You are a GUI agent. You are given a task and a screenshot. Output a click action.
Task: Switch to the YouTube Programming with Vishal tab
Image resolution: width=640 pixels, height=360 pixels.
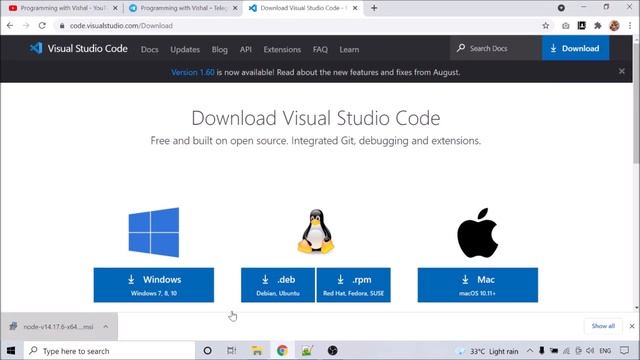click(62, 8)
